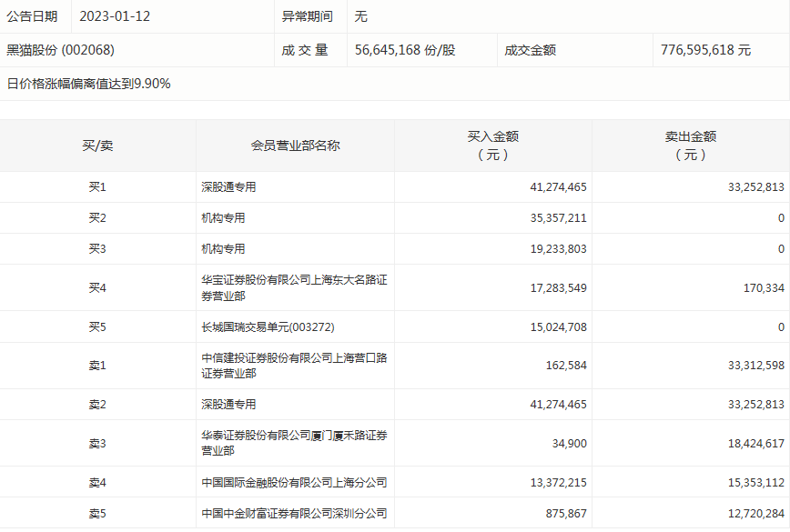Select sell amount 33,312,598
Viewport: 790px width, 532px height.
point(755,366)
